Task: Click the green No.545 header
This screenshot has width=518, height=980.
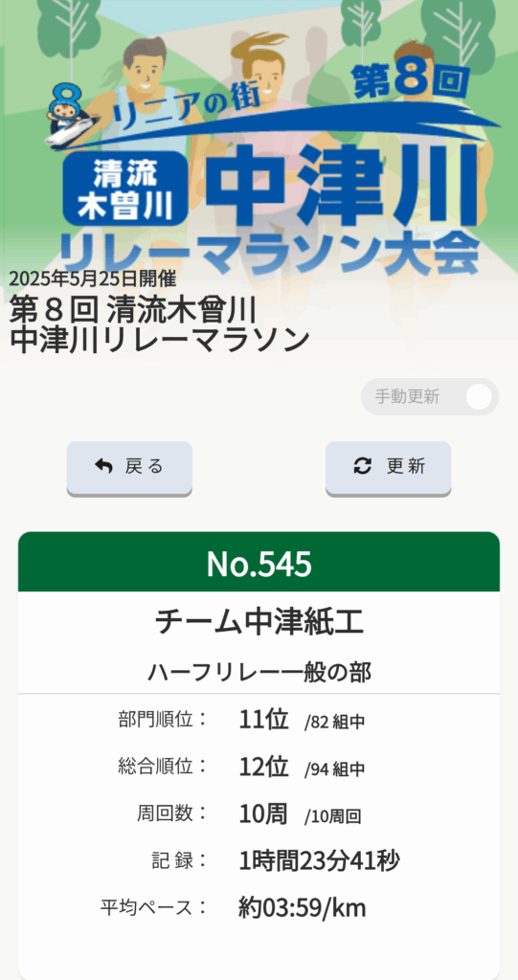Action: pos(259,562)
